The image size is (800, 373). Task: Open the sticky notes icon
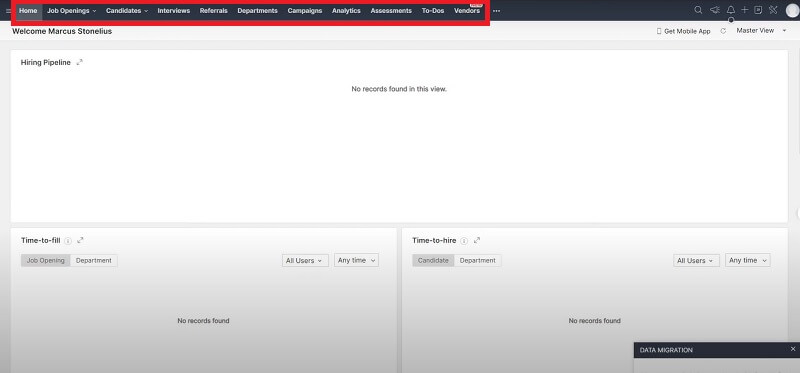758,10
